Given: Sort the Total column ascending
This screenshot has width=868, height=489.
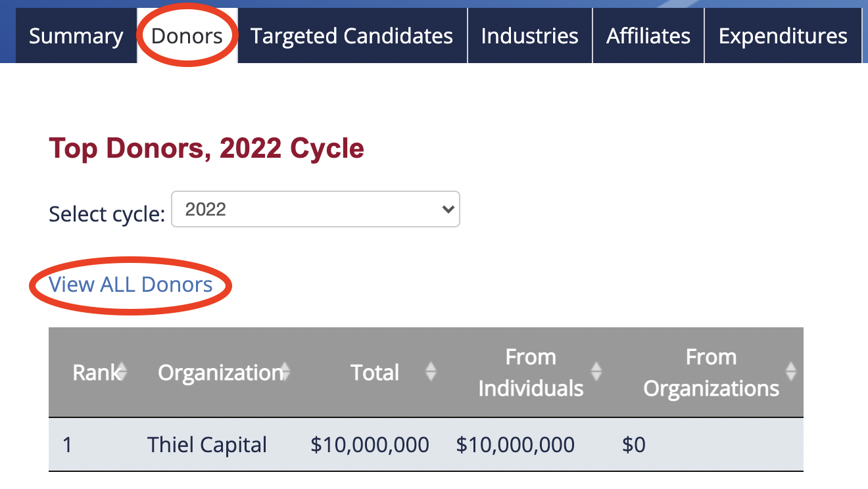Looking at the screenshot, I should pos(431,372).
